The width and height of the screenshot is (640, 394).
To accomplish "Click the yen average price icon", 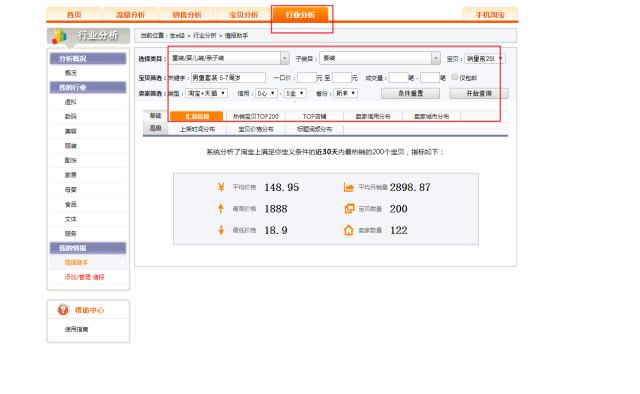I will tap(221, 187).
